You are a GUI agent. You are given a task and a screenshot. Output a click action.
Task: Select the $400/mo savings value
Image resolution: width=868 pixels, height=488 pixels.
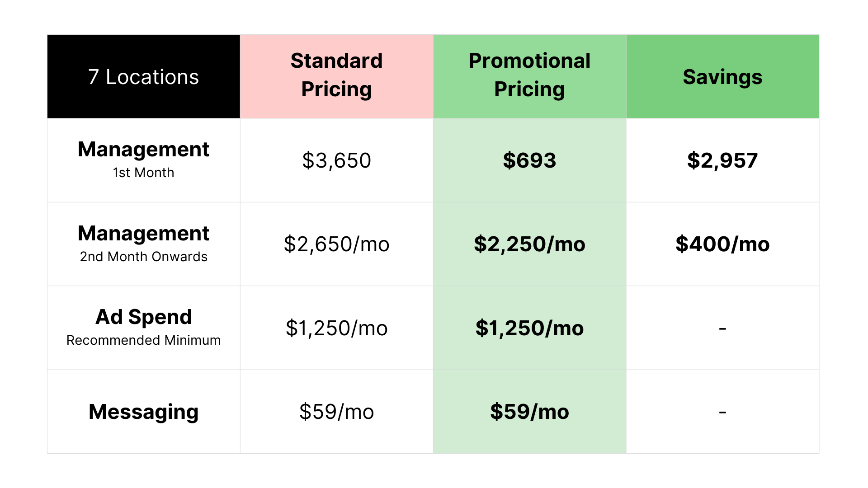pos(722,244)
